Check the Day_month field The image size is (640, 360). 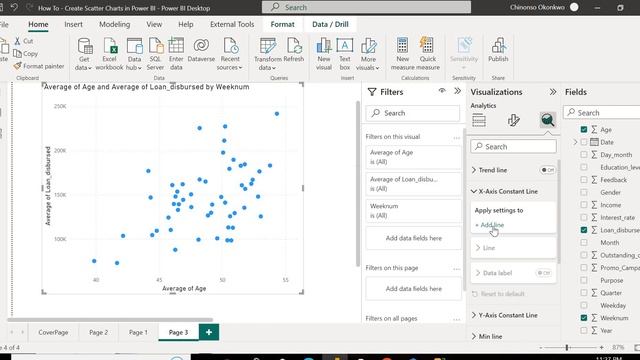pos(584,155)
